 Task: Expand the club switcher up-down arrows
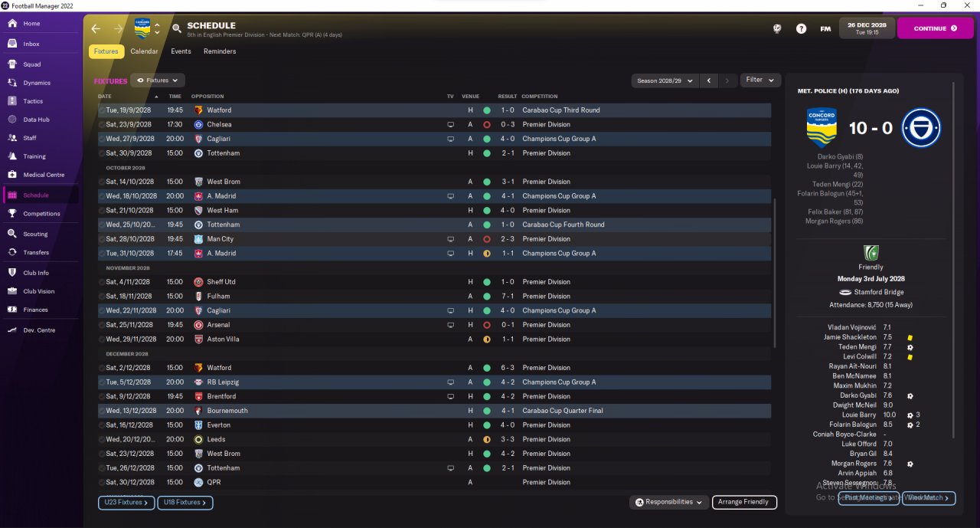[x=157, y=28]
